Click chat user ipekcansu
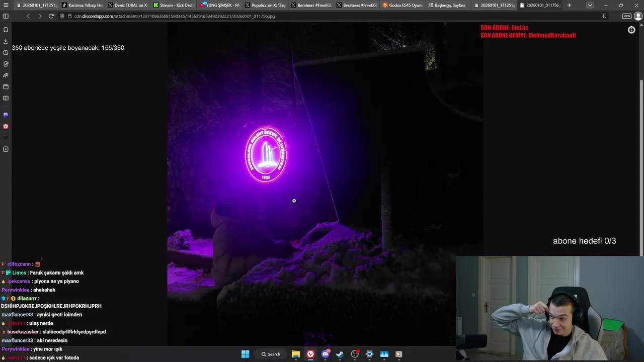The width and height of the screenshot is (644, 362). 19,282
